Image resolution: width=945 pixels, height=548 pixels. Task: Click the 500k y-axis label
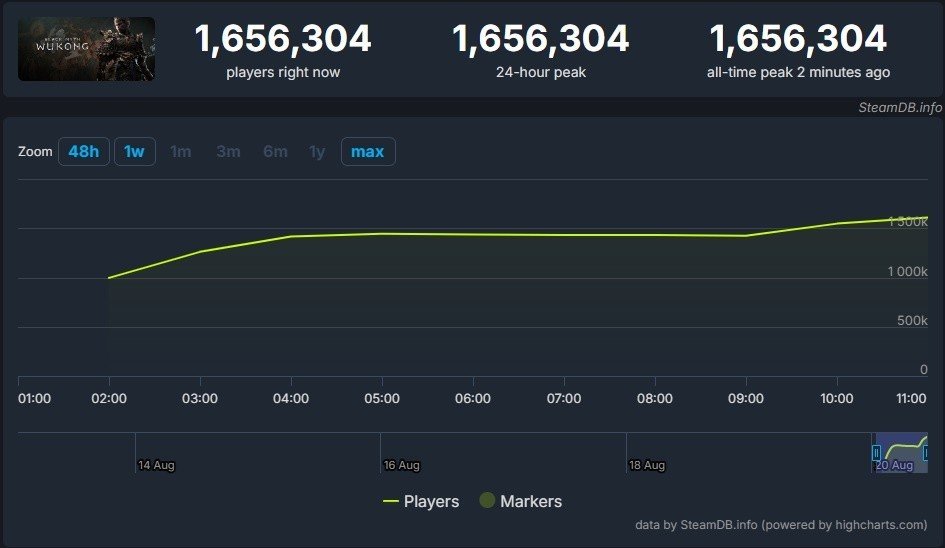point(912,320)
